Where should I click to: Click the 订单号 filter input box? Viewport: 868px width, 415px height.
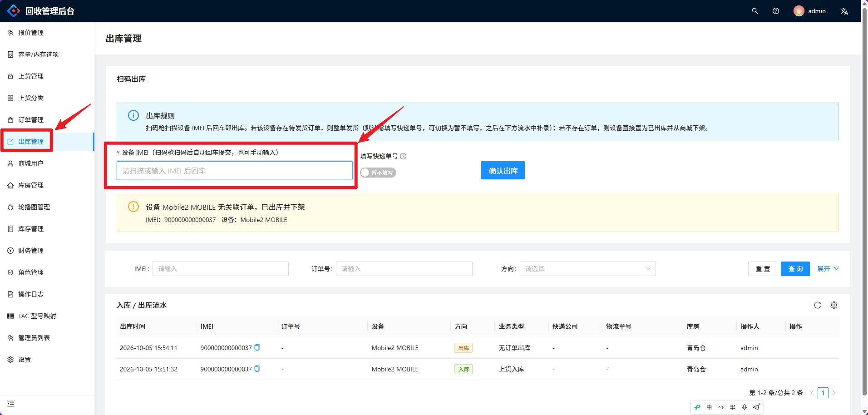(404, 269)
